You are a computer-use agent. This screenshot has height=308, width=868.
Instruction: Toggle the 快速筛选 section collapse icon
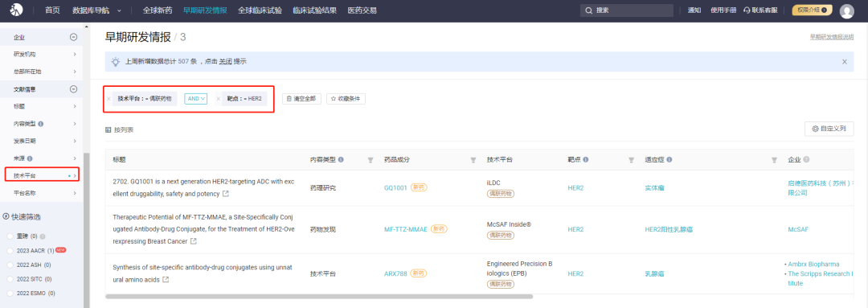tap(6, 216)
